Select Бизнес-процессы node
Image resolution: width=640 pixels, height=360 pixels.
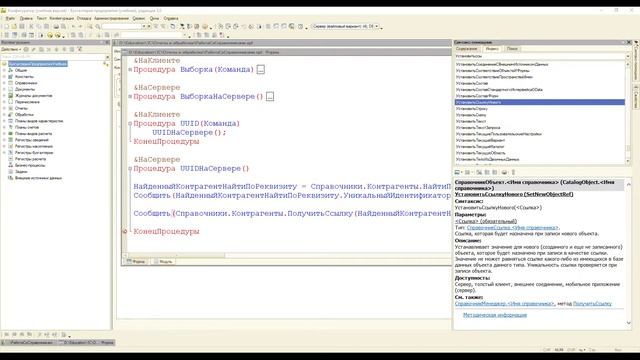(30, 165)
